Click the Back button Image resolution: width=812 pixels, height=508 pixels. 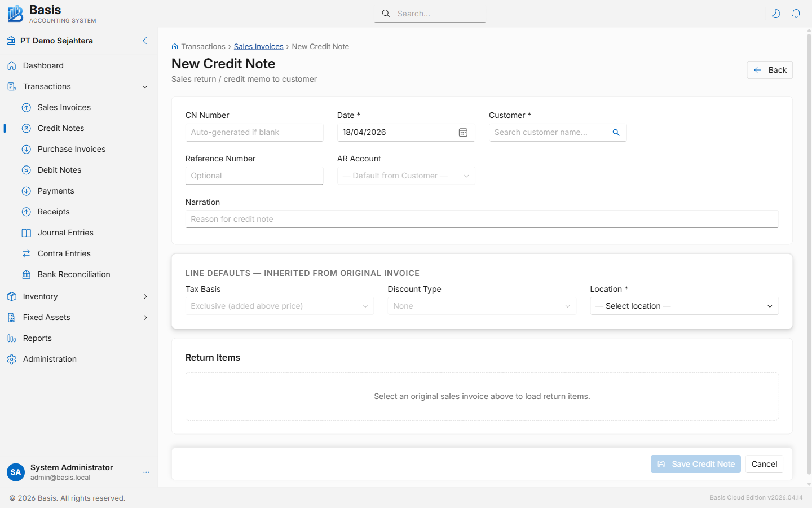(770, 70)
